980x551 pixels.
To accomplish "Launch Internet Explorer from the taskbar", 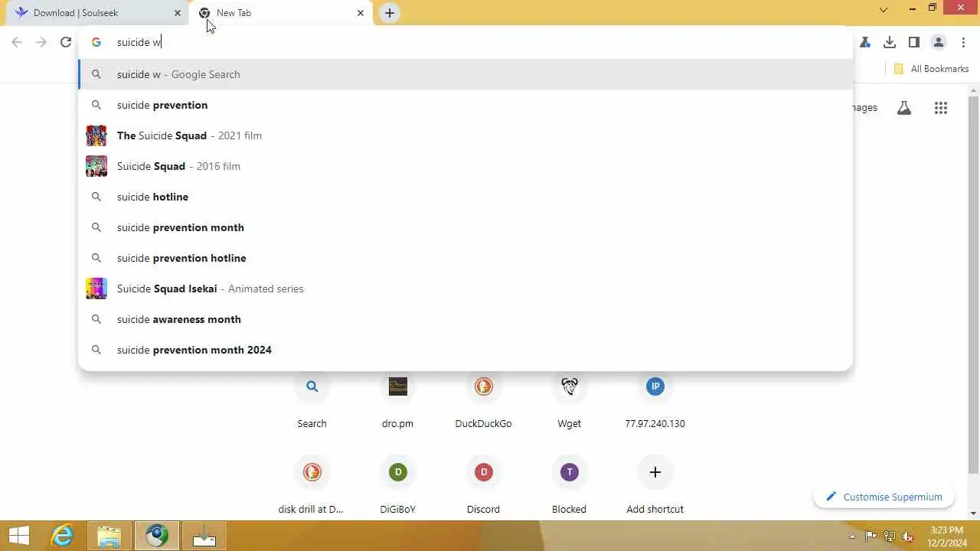I will tap(62, 536).
